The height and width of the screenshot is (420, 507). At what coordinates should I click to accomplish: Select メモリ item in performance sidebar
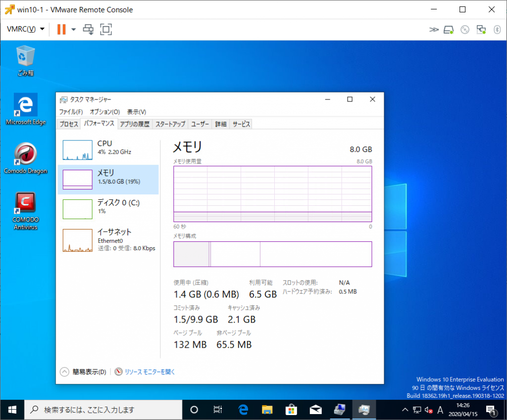[x=108, y=180]
